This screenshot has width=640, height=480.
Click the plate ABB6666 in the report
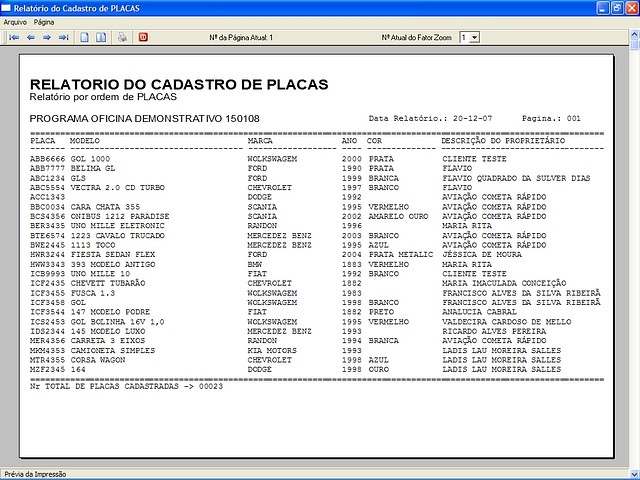coord(47,159)
